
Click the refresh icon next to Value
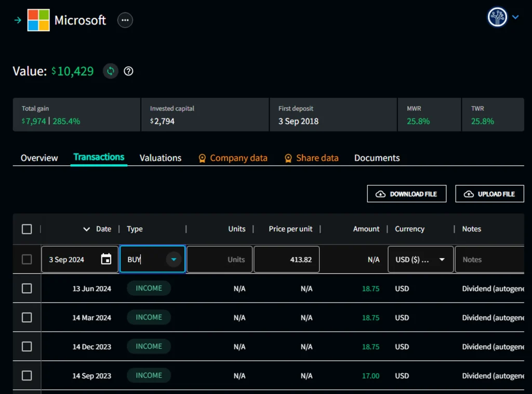(110, 71)
